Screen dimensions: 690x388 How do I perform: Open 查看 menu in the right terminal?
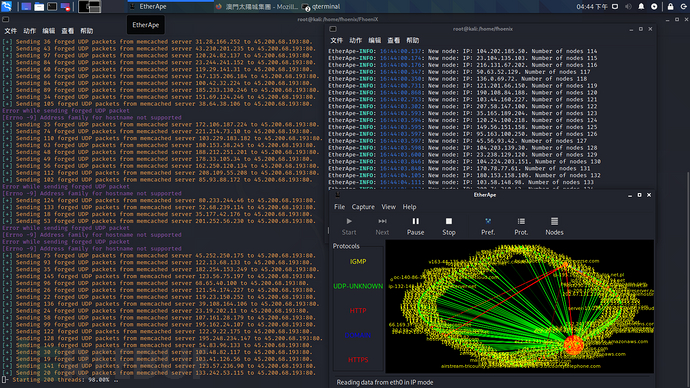(x=393, y=40)
